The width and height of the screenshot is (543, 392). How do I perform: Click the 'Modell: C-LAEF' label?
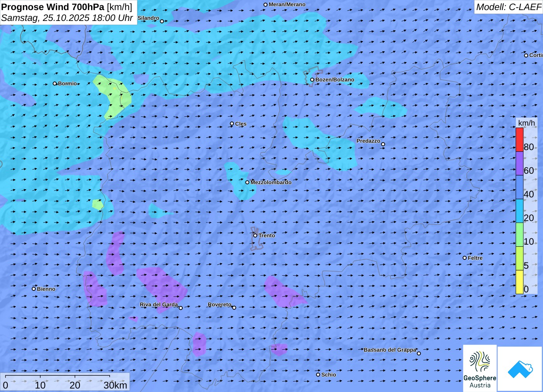[x=508, y=7]
